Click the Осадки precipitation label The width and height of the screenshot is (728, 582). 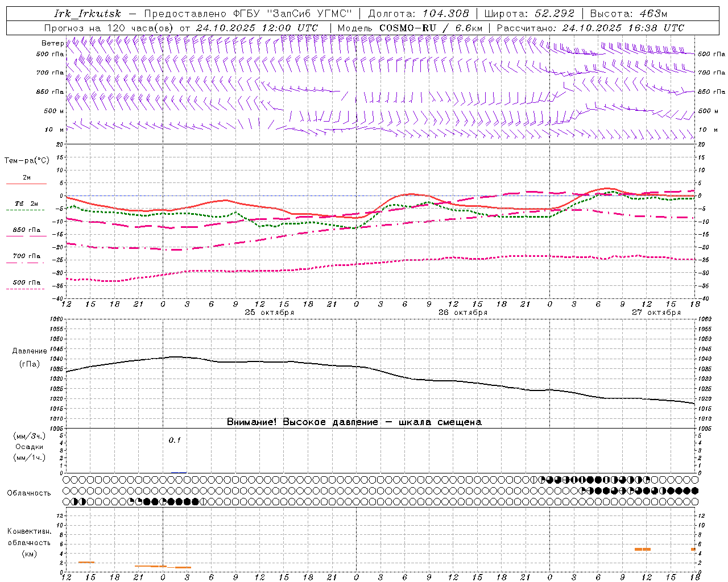pos(30,447)
